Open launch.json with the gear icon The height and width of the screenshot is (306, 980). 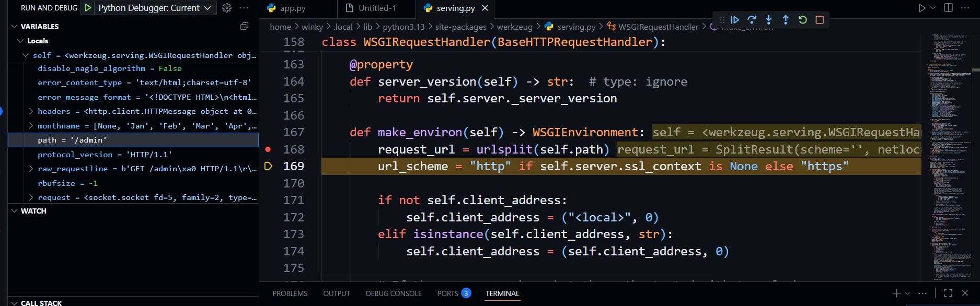pyautogui.click(x=227, y=8)
